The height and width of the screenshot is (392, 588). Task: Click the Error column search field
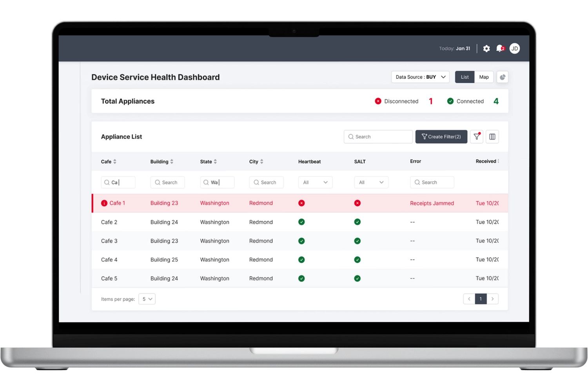pos(432,182)
